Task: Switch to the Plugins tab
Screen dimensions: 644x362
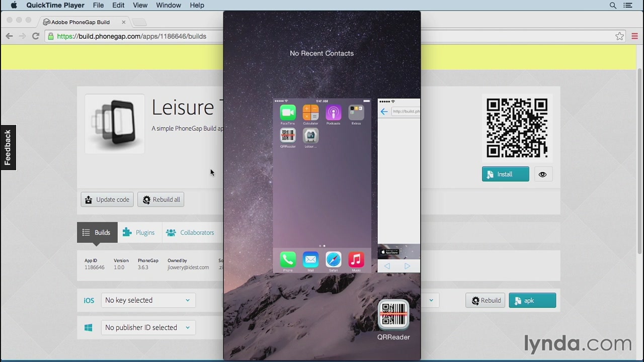Action: (x=139, y=232)
